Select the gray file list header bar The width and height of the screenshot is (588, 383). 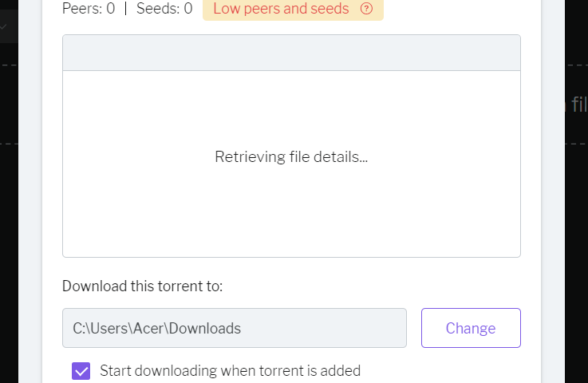click(291, 53)
